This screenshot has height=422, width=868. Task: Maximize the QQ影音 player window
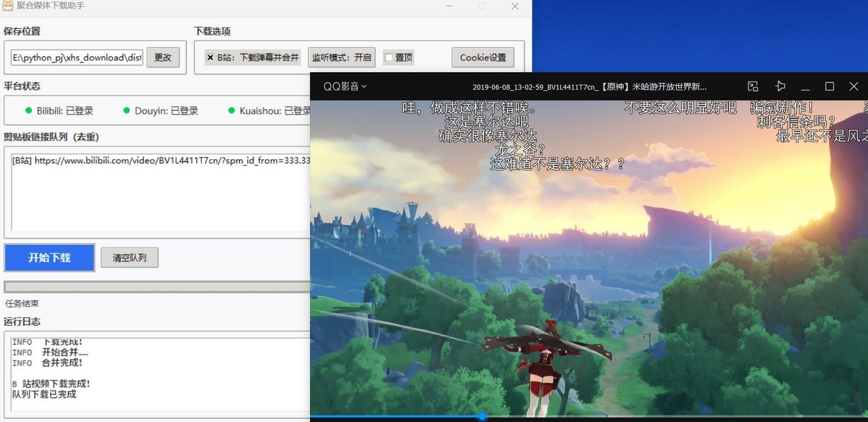point(829,86)
